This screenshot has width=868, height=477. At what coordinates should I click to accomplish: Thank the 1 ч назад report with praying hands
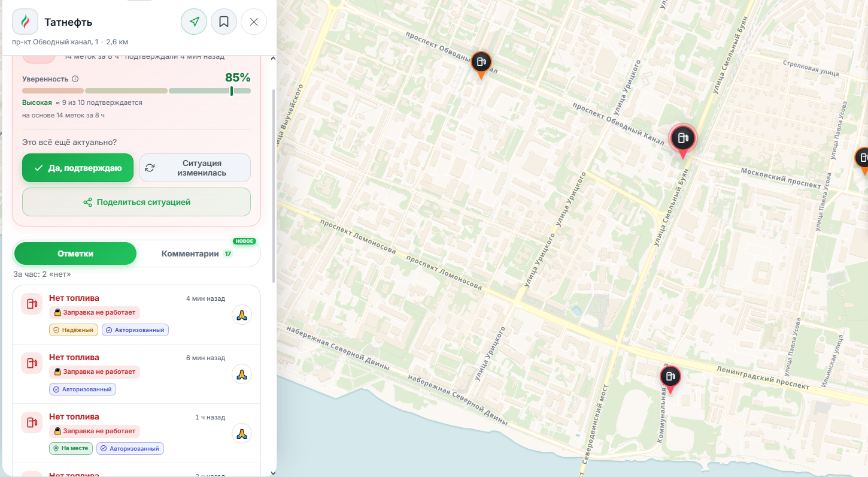click(x=242, y=433)
